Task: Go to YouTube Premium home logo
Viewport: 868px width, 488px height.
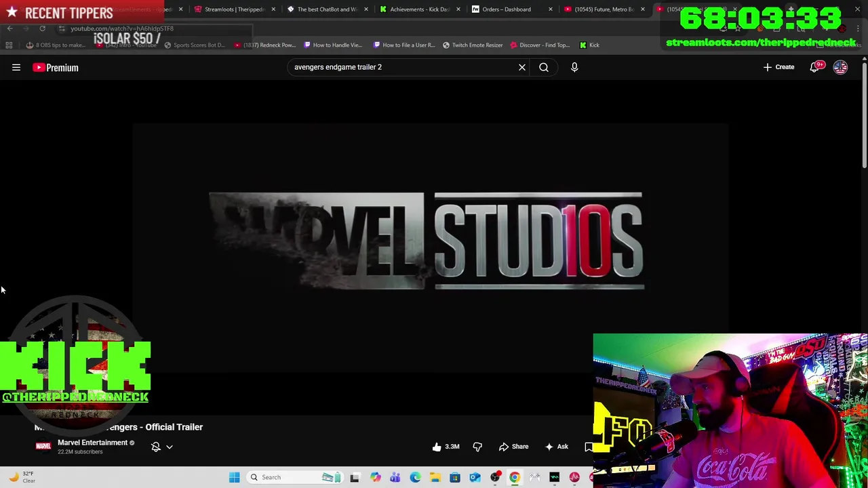Action: 56,67
